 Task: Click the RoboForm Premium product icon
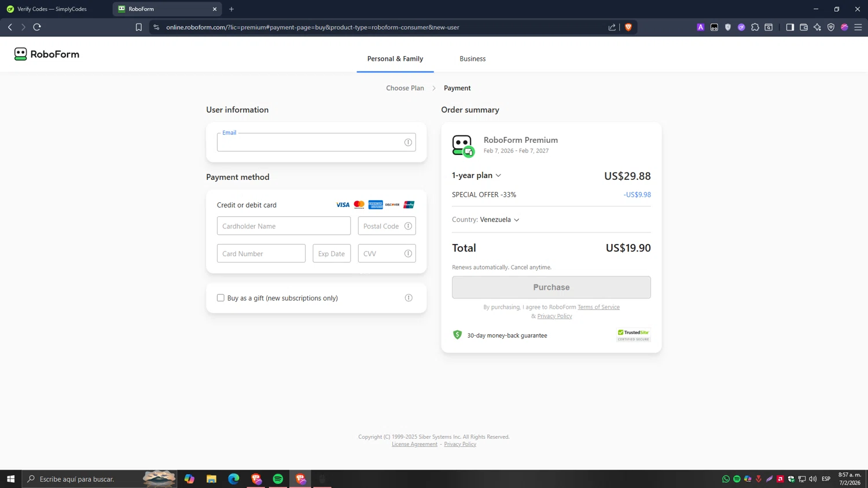[463, 146]
